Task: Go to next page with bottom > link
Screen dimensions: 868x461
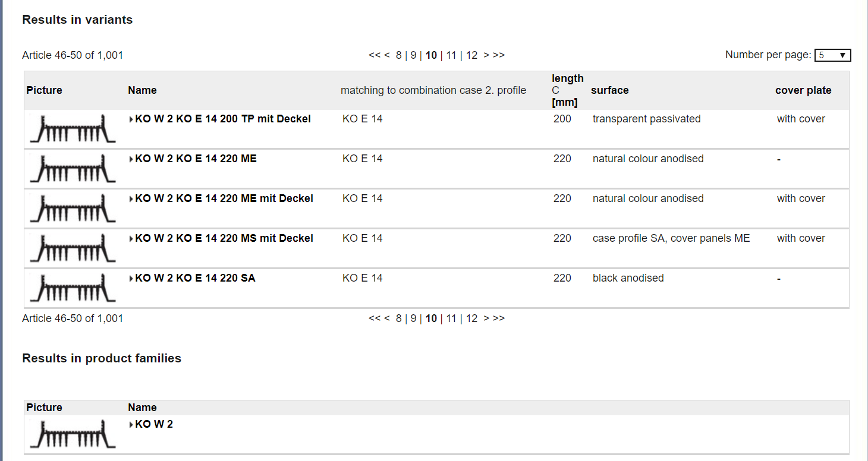Action: click(486, 318)
